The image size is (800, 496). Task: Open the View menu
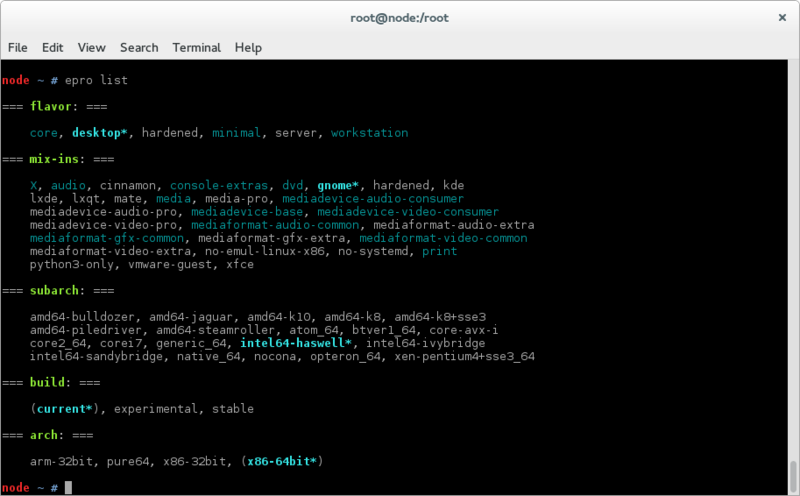click(91, 47)
